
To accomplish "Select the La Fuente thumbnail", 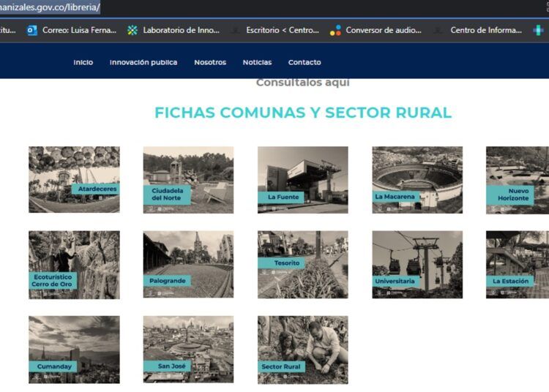I will click(303, 180).
